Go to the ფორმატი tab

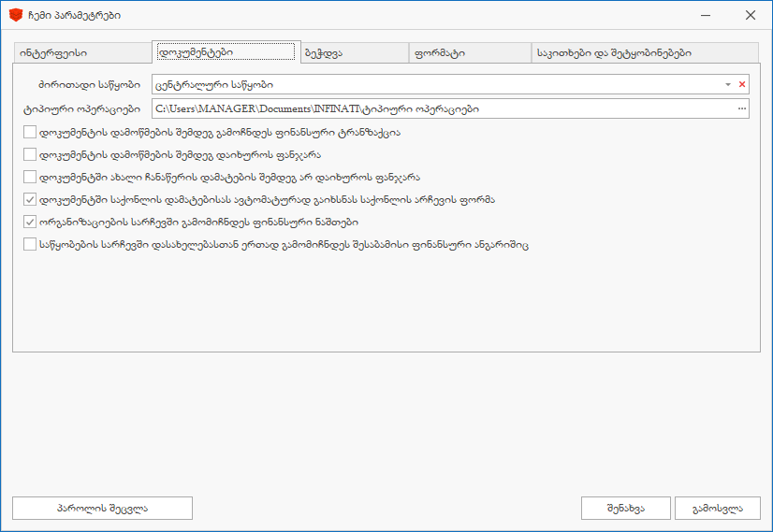coord(469,52)
